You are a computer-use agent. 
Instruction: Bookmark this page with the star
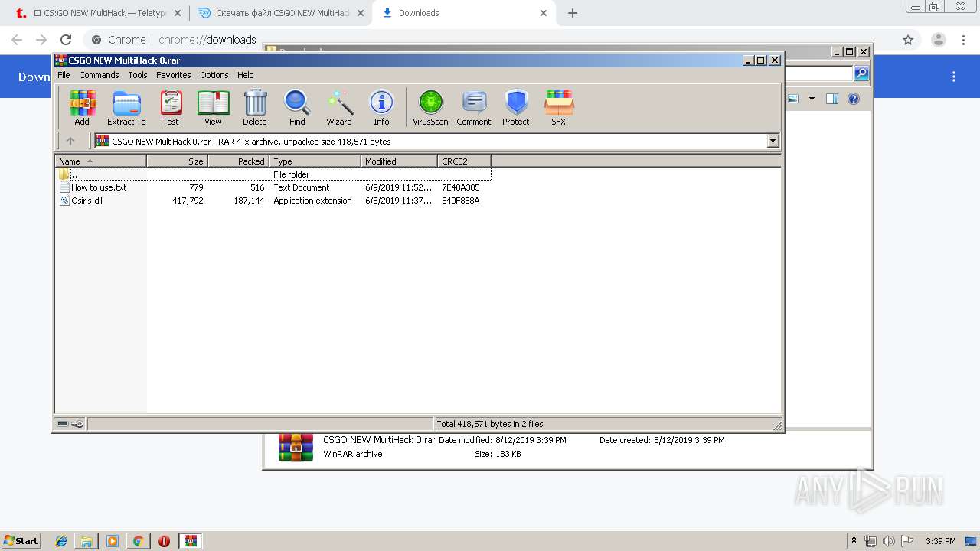click(x=908, y=40)
